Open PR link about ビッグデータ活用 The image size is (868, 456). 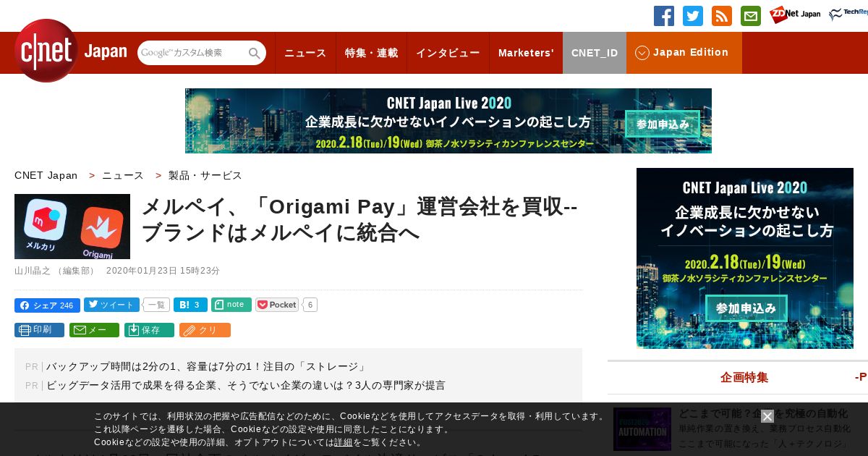(246, 386)
